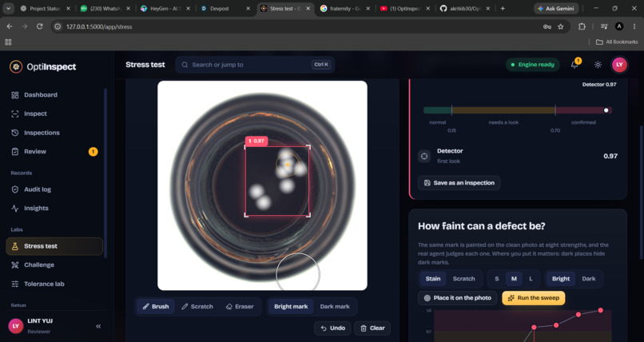Image resolution: width=644 pixels, height=342 pixels.
Task: Click the OptiInspect logo
Action: point(42,66)
